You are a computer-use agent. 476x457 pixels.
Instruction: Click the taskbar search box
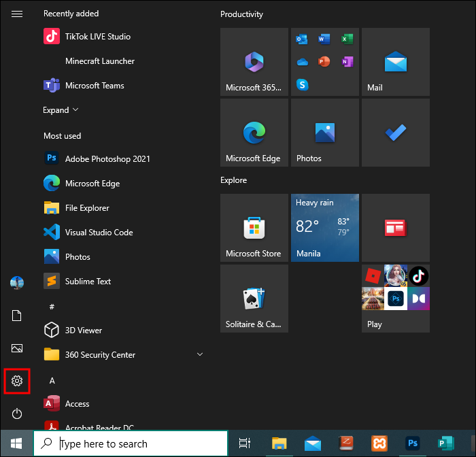coord(129,443)
